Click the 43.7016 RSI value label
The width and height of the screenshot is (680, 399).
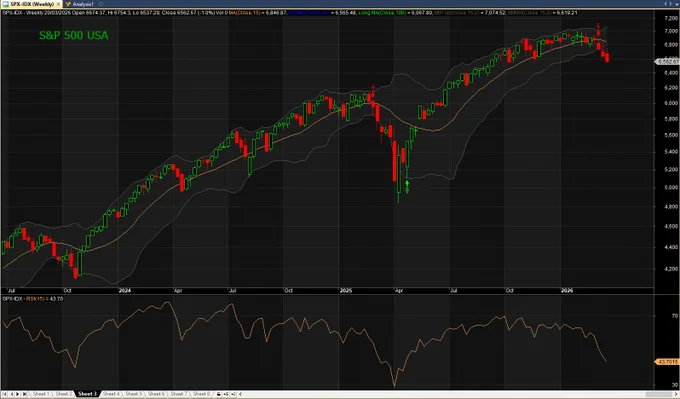(x=667, y=361)
